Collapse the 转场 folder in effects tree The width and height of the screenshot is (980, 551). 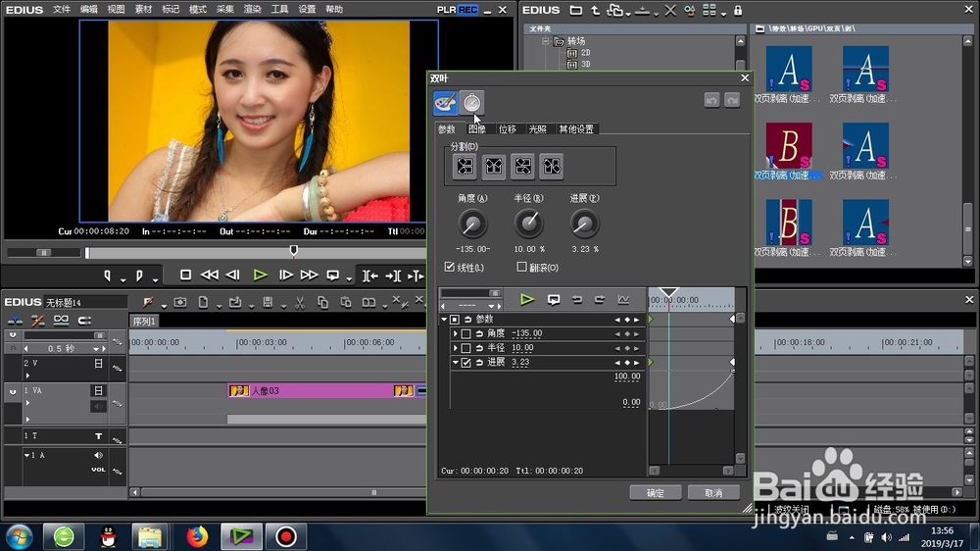coord(546,41)
